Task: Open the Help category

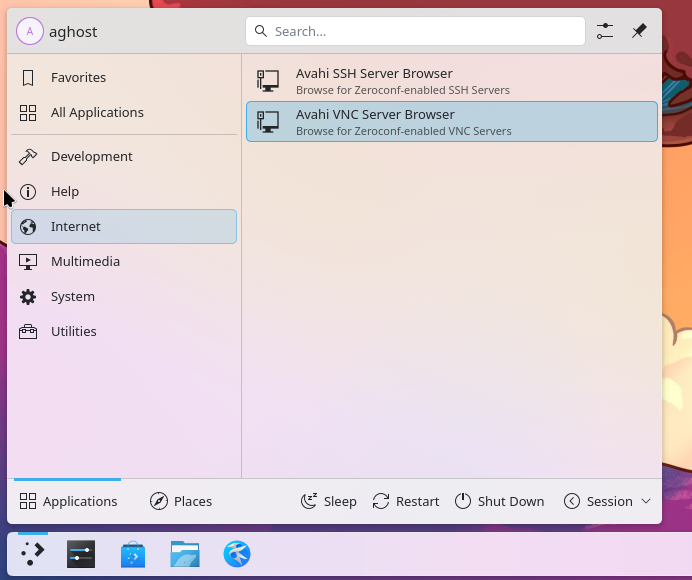Action: (x=124, y=192)
